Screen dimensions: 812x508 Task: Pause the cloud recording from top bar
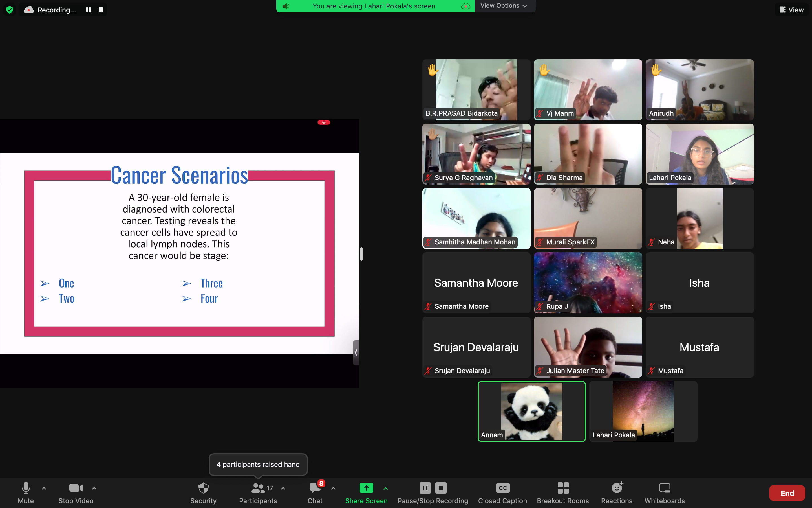pyautogui.click(x=89, y=10)
